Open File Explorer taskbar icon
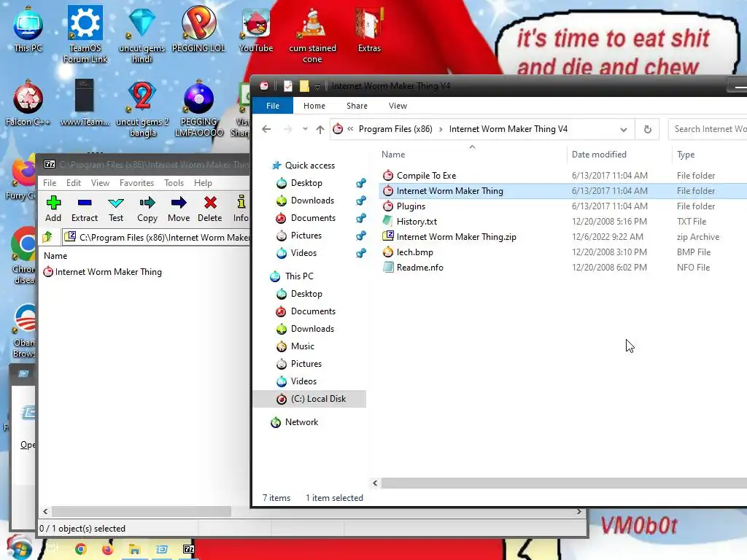Screen dimensions: 747x560 tap(134, 549)
